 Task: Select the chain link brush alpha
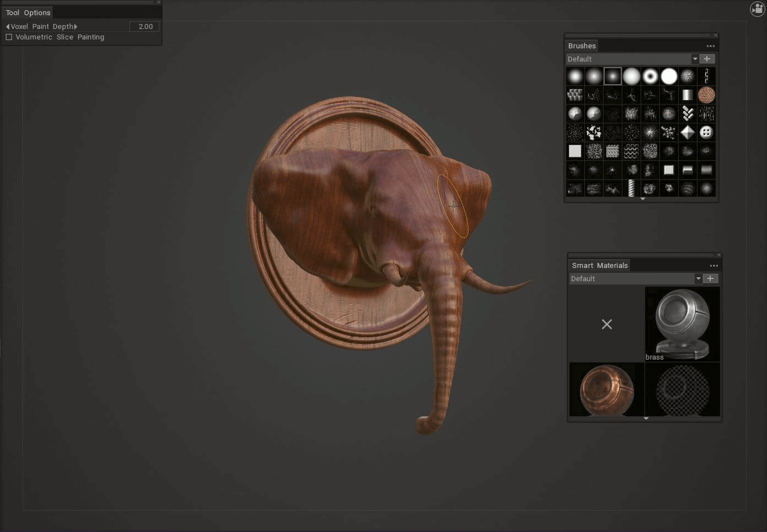[706, 76]
